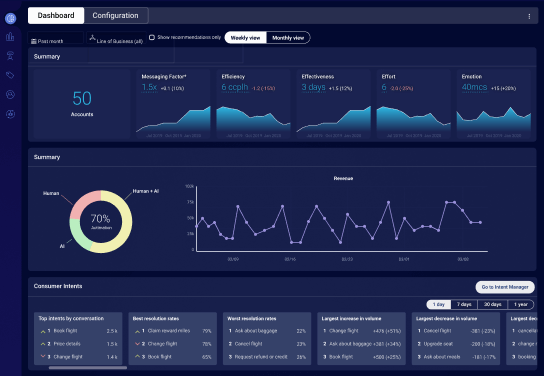Select the Dashboard tab
Screen dimensions: 544x376
(x=56, y=16)
